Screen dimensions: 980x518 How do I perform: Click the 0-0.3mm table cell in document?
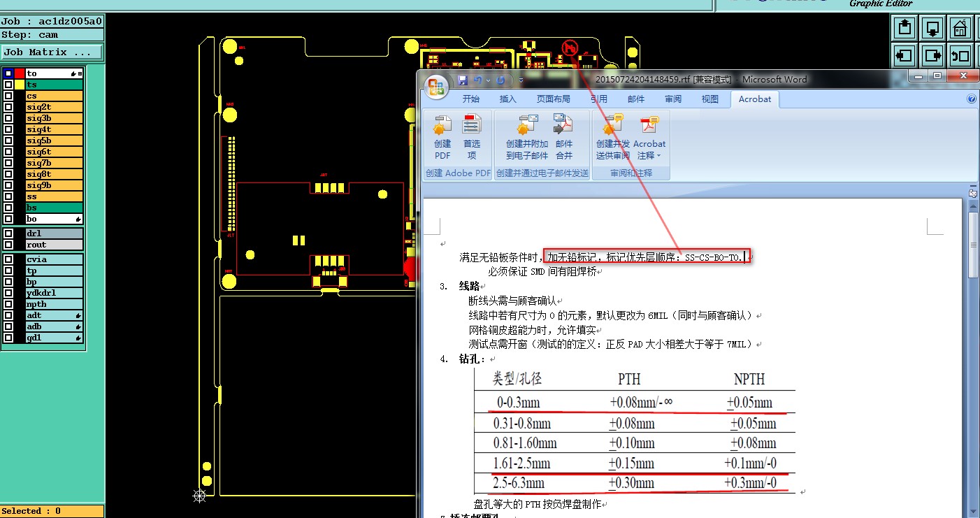click(x=519, y=403)
